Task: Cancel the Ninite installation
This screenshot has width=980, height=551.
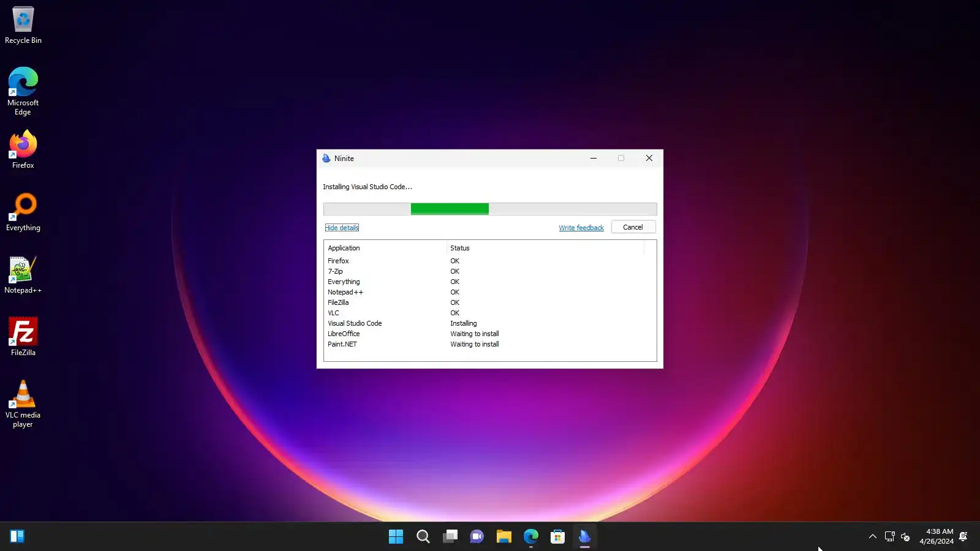Action: (x=633, y=227)
